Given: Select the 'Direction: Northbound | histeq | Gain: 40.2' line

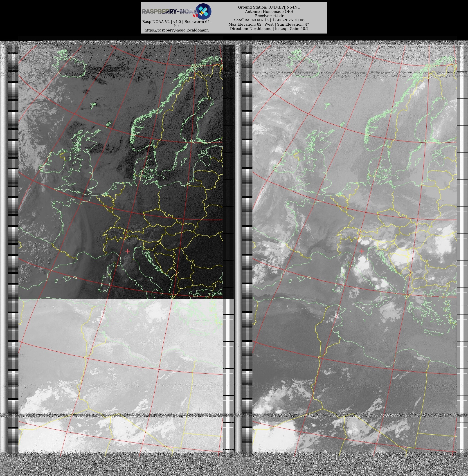Looking at the screenshot, I should [269, 29].
